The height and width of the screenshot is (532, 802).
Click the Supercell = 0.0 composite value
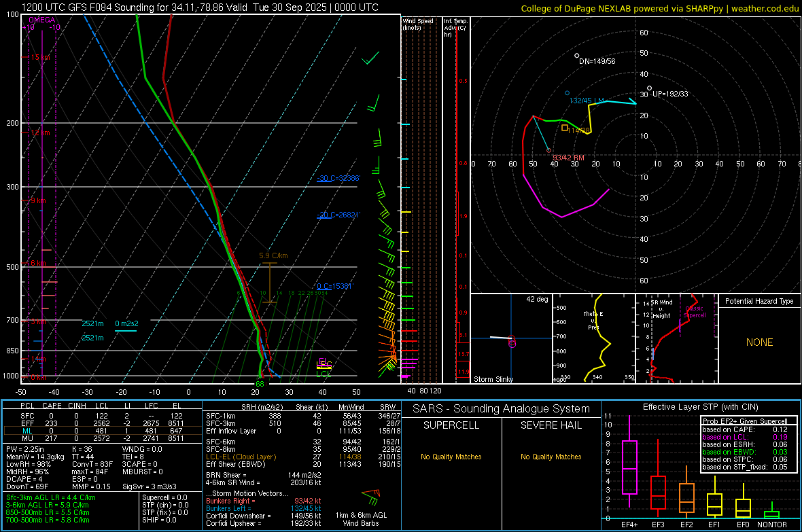(164, 498)
